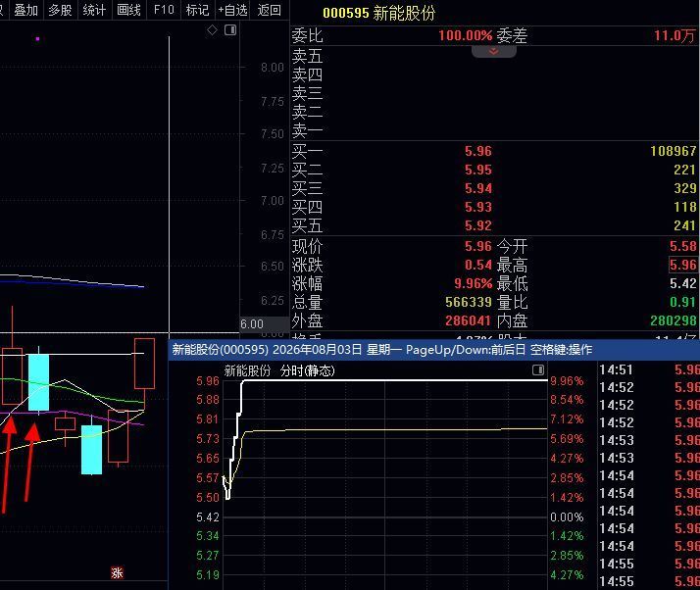This screenshot has width=700, height=590.
Task: Select the second red arrow annotation
Action: click(31, 462)
